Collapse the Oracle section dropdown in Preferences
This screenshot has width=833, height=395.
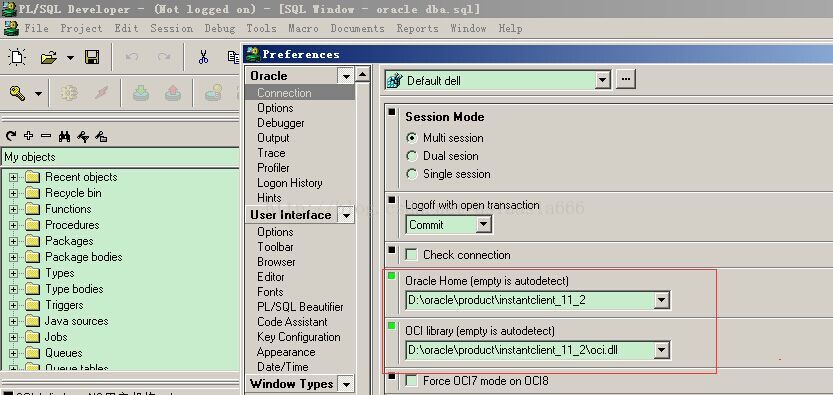[346, 76]
